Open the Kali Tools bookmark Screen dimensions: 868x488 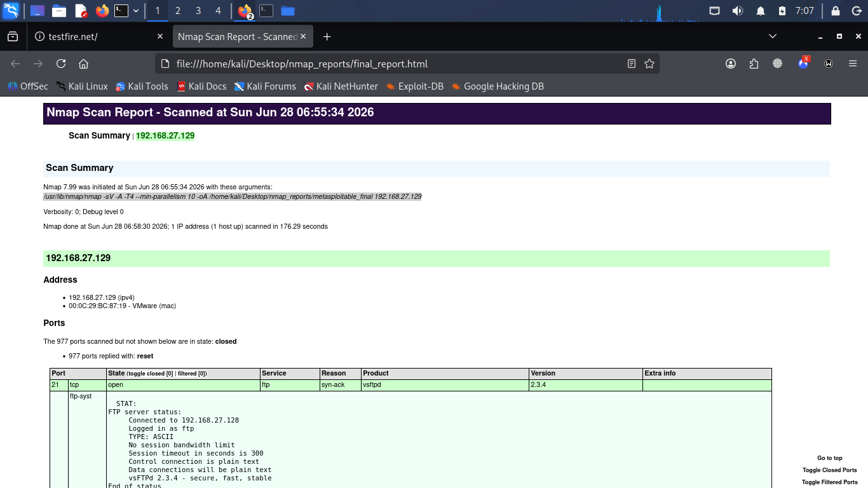[141, 86]
